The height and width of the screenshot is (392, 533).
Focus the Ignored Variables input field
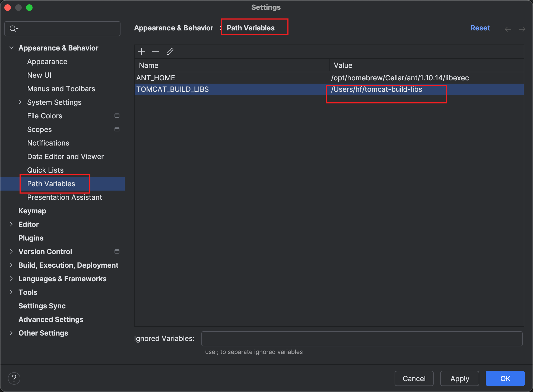pyautogui.click(x=361, y=339)
